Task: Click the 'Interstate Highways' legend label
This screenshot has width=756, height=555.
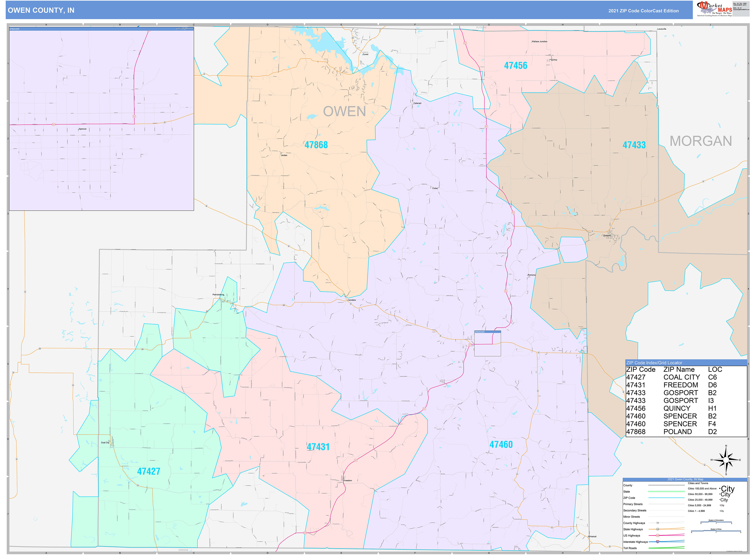Action: click(x=636, y=542)
